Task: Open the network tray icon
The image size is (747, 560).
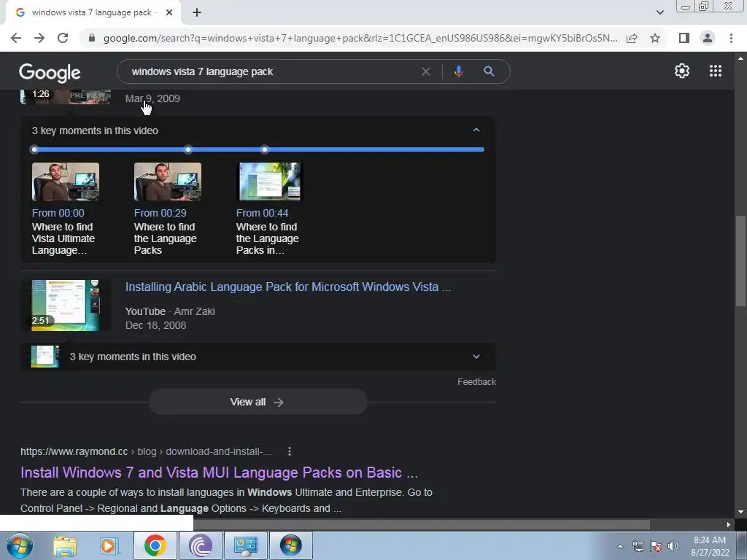Action: point(638,546)
